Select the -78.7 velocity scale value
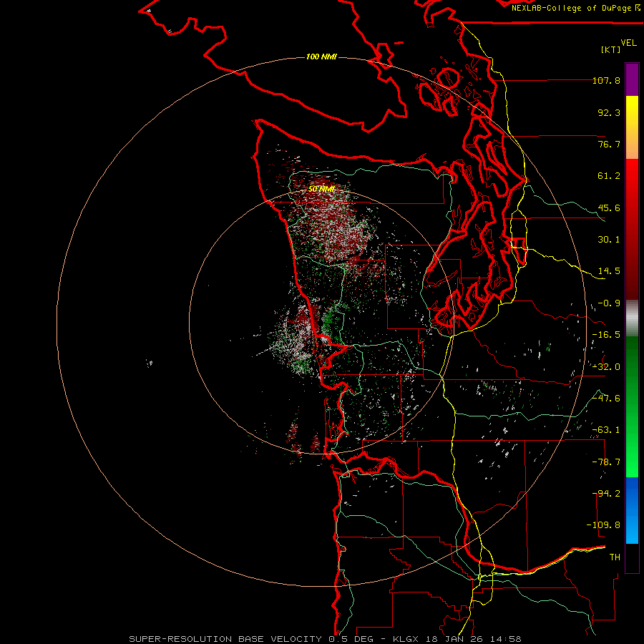Screen dimensions: 644x644 pos(606,462)
